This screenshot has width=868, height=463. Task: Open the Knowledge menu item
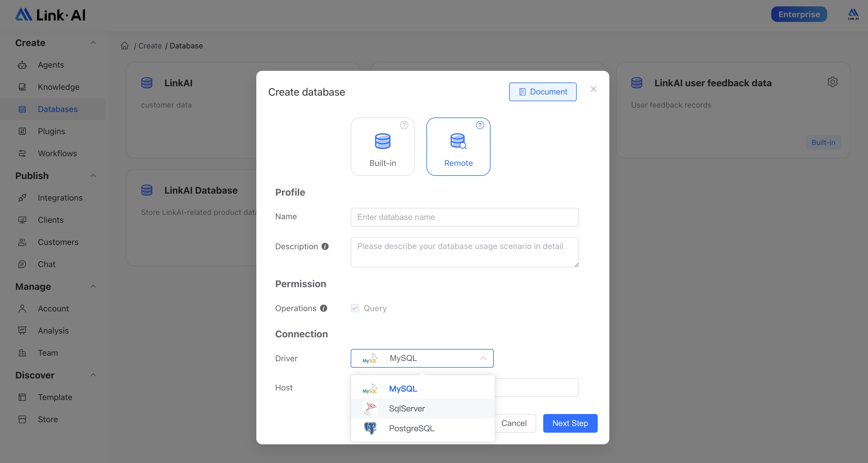(52, 87)
